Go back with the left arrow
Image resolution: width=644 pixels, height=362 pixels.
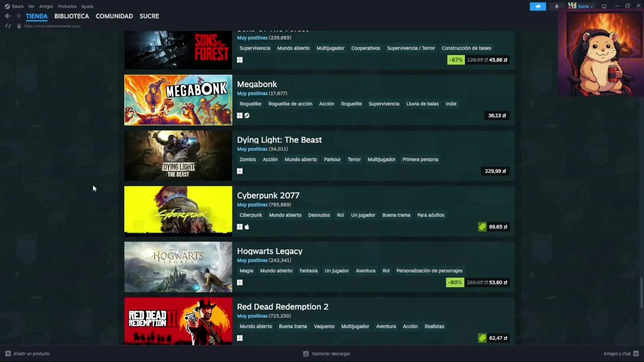[x=8, y=16]
